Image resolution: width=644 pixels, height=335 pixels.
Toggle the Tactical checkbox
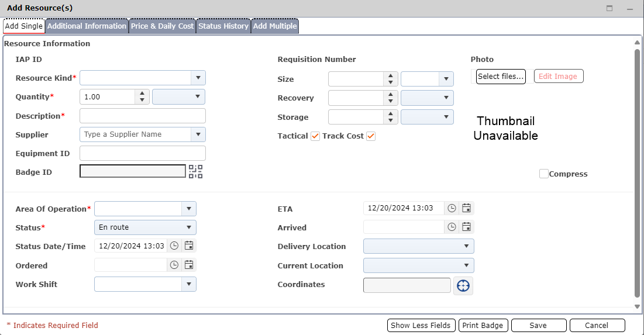(x=315, y=136)
